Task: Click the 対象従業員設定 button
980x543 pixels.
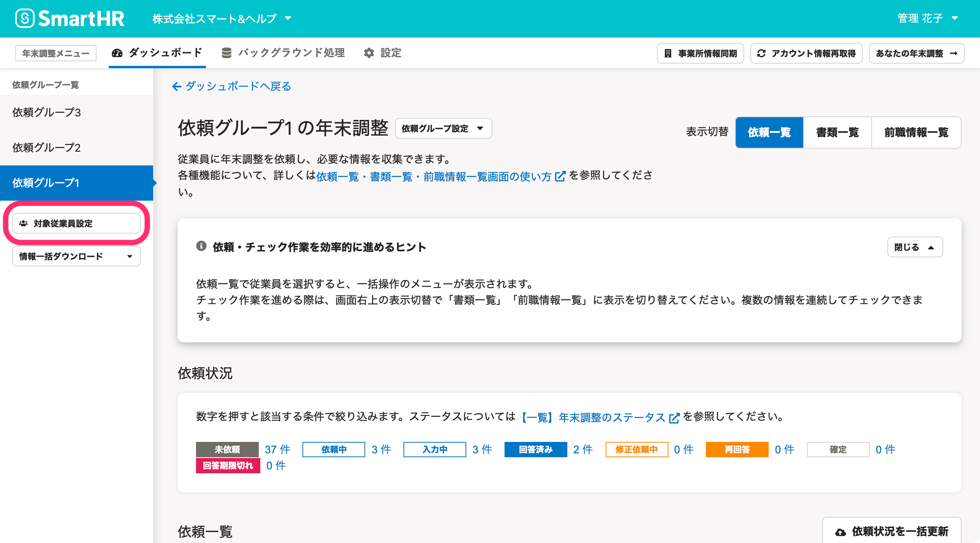Action: pyautogui.click(x=77, y=223)
